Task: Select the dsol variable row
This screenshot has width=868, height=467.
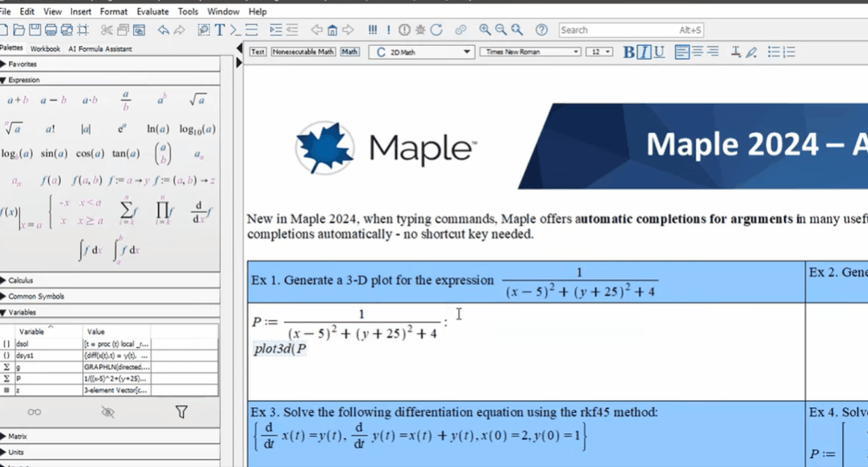Action: [x=109, y=344]
